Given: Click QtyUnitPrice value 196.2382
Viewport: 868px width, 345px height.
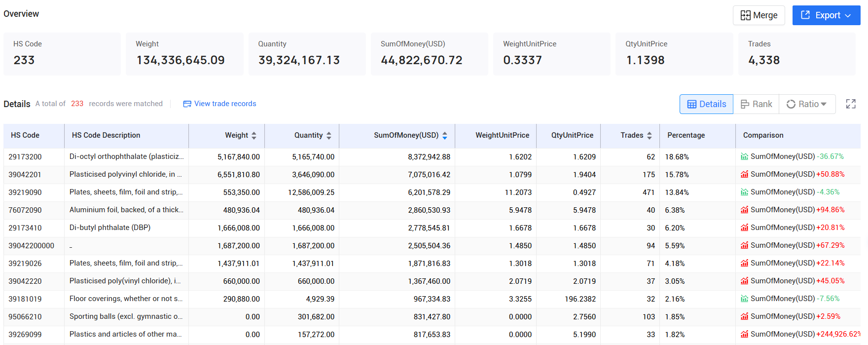Looking at the screenshot, I should click(x=580, y=299).
